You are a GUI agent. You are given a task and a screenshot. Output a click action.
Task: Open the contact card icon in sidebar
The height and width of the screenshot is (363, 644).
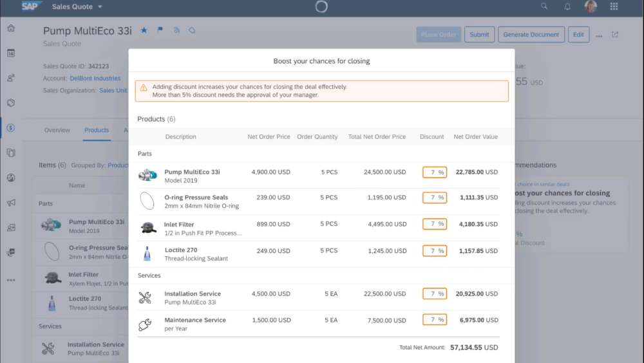[11, 227]
